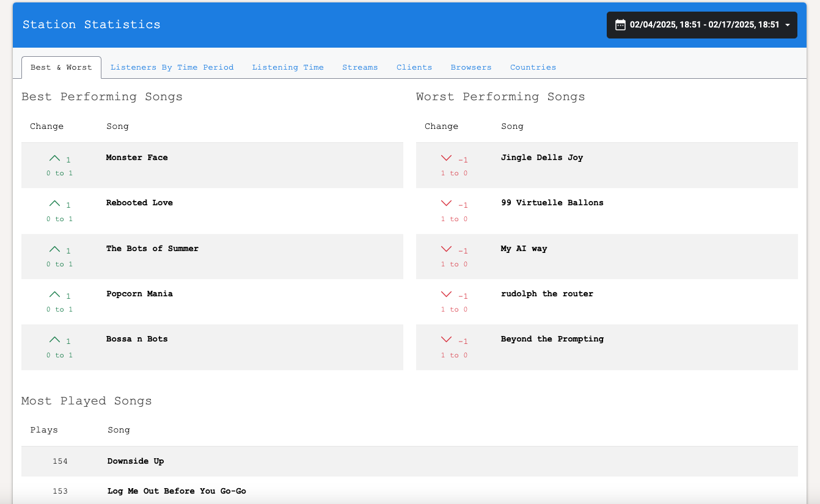Click Log Me Out Before You Go-Go
Image resolution: width=820 pixels, height=504 pixels.
click(x=177, y=491)
